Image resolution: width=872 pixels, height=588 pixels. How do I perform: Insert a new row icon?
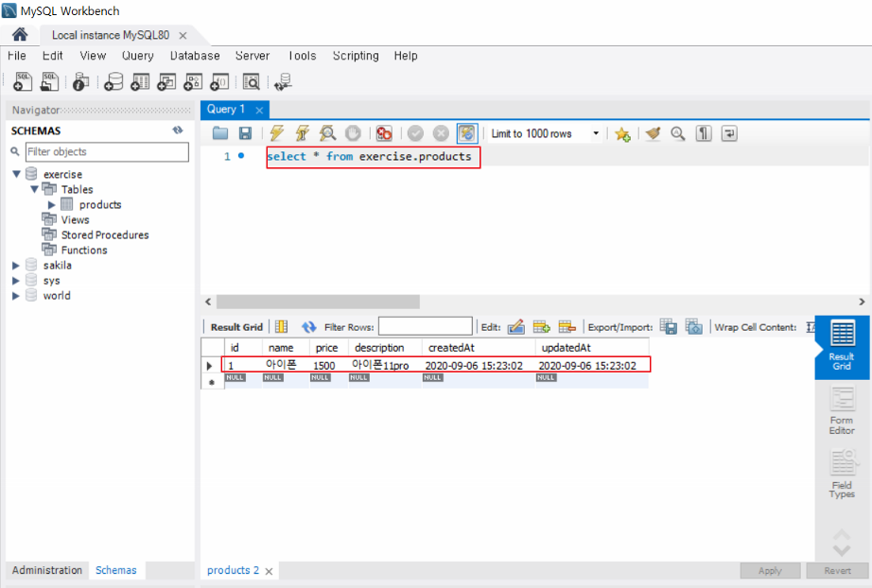pyautogui.click(x=541, y=327)
